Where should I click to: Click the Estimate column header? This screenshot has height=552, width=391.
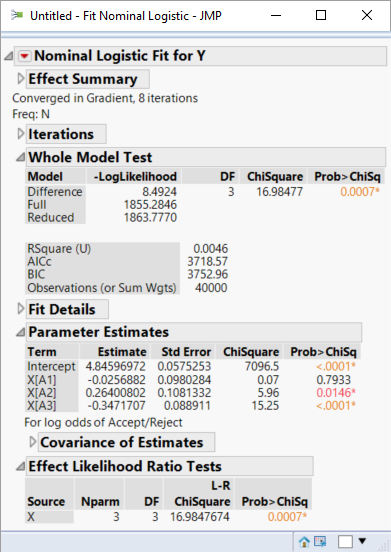(122, 352)
